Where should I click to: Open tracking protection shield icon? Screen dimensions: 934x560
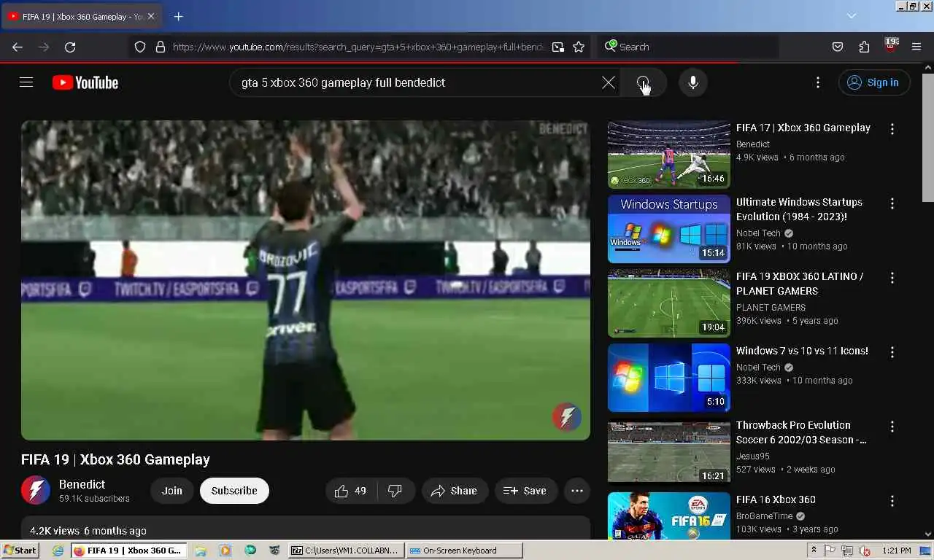140,47
